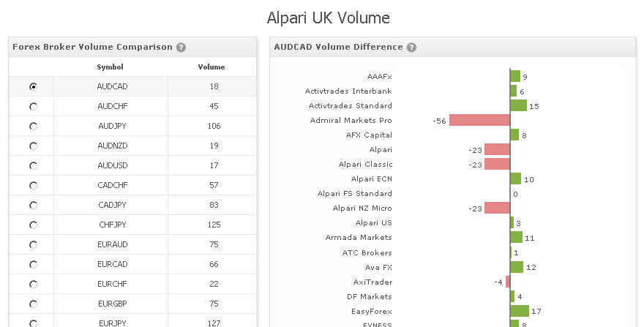
Task: Select the AUDNZD radio button
Action: coord(33,146)
